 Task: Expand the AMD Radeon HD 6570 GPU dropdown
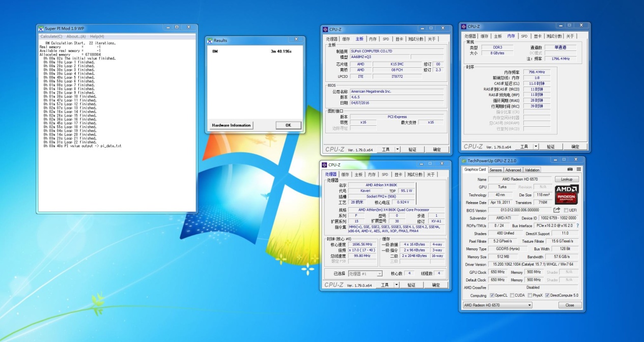click(x=528, y=305)
